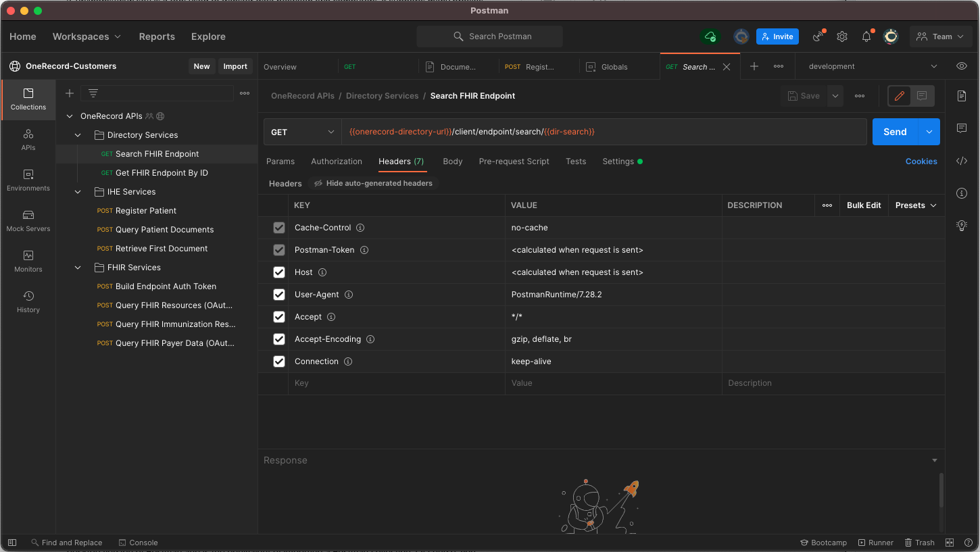Viewport: 980px width, 552px height.
Task: Toggle the Cache-Control header checkbox
Action: pos(279,228)
